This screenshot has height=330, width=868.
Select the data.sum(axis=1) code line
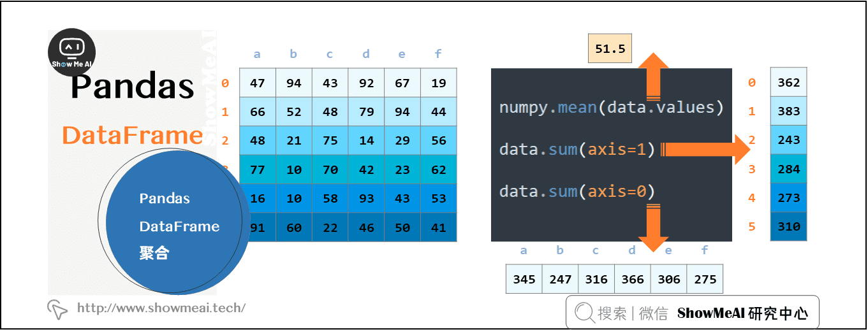pos(577,149)
